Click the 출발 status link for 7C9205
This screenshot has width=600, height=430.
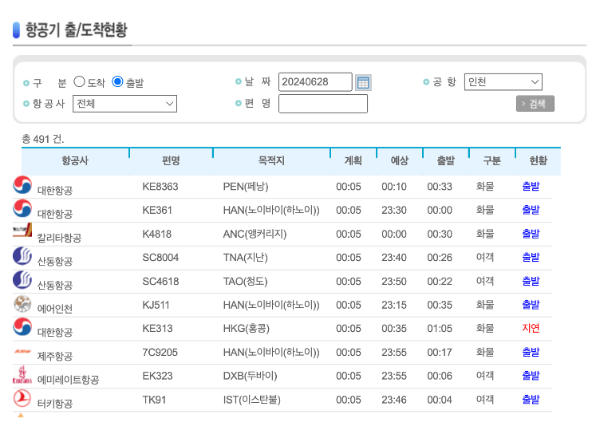point(531,352)
